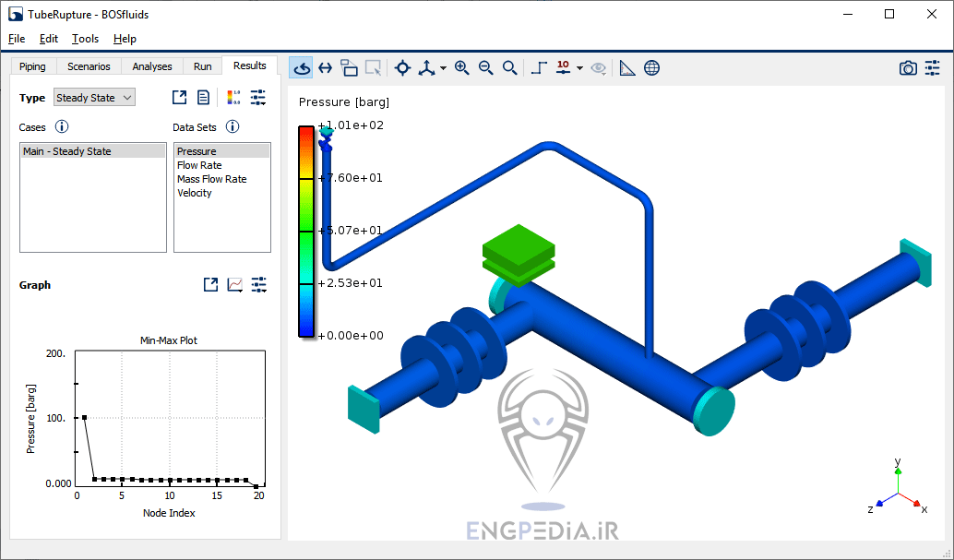Take a screenshot with the camera icon
The image size is (954, 560).
(908, 67)
